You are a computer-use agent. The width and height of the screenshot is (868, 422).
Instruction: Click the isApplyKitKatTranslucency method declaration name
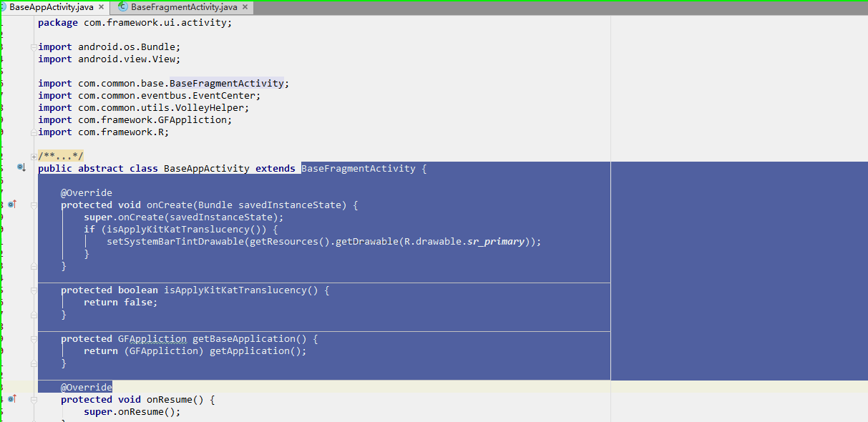(x=235, y=290)
